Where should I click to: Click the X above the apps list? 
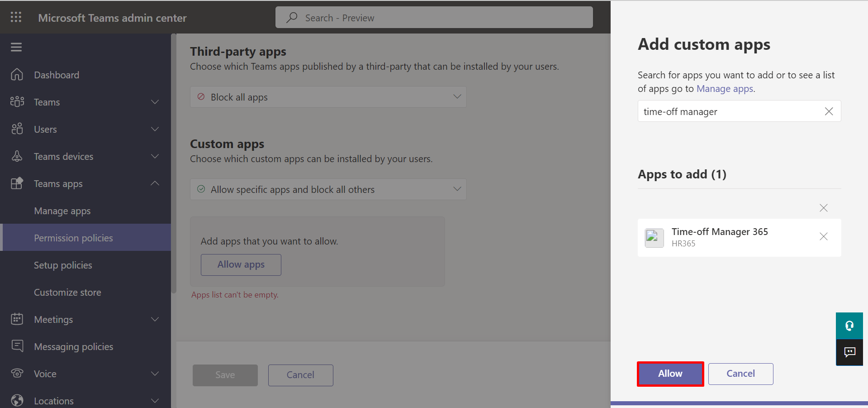point(824,208)
